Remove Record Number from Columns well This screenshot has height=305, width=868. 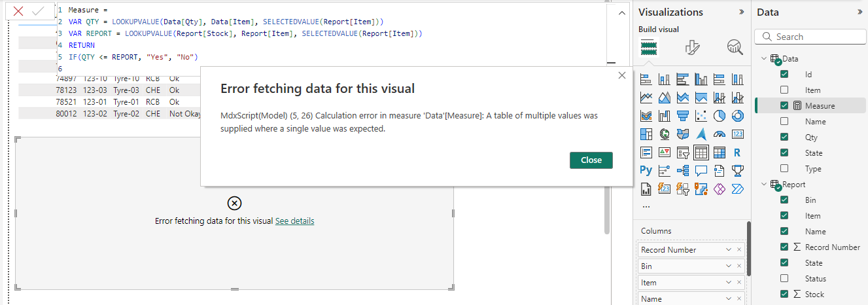739,249
